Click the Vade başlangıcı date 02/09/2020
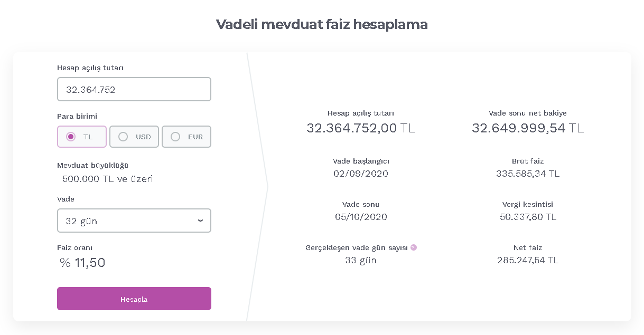Image resolution: width=644 pixels, height=335 pixels. click(361, 174)
